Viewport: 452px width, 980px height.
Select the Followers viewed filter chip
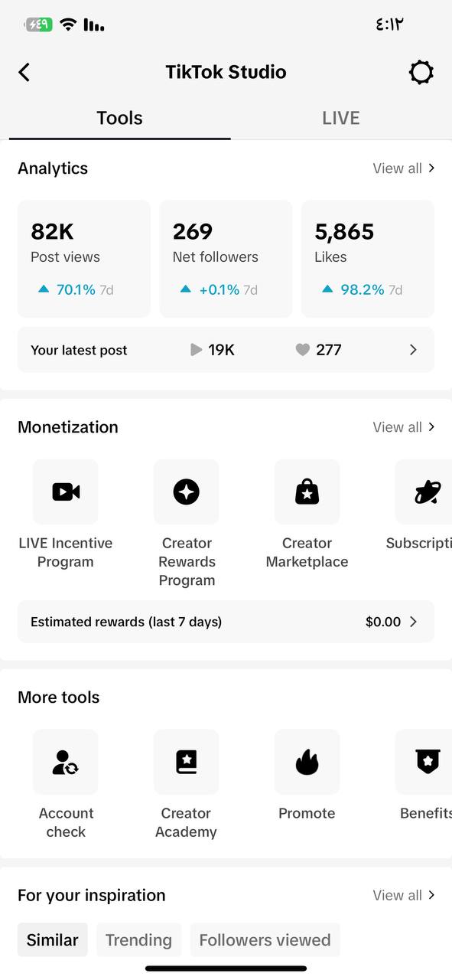(265, 939)
